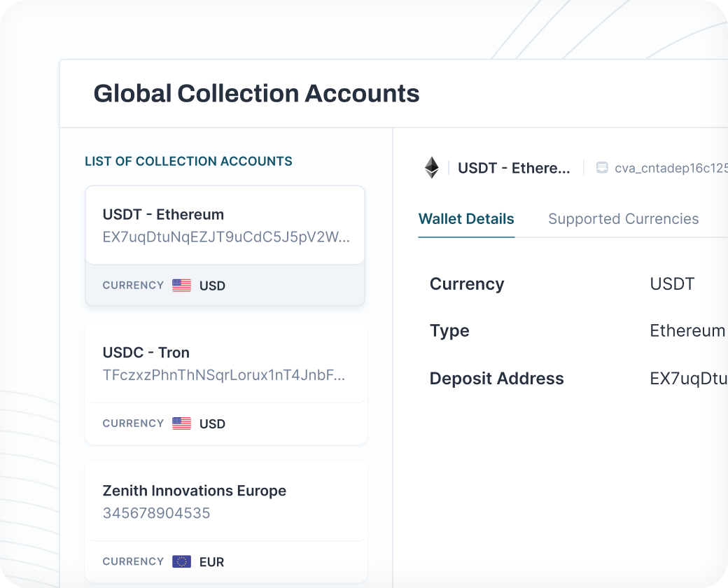The image size is (728, 588).
Task: Click the Type label in Wallet Details
Action: coord(449,331)
